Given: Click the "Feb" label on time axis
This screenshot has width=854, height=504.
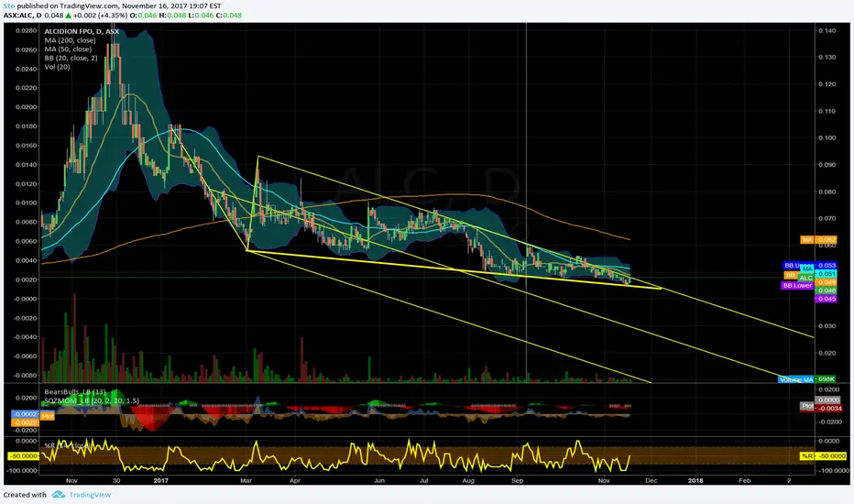Looking at the screenshot, I should click(x=745, y=480).
